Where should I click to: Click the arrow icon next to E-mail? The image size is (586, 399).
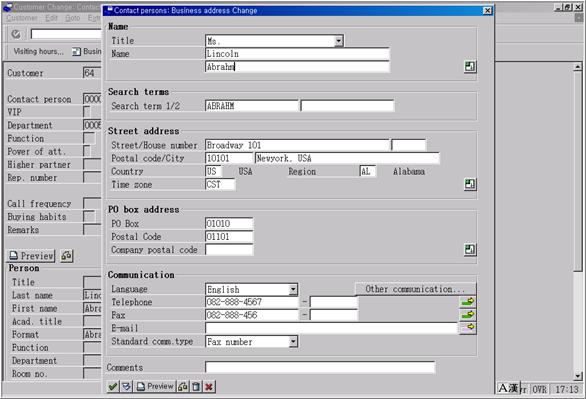pyautogui.click(x=468, y=328)
